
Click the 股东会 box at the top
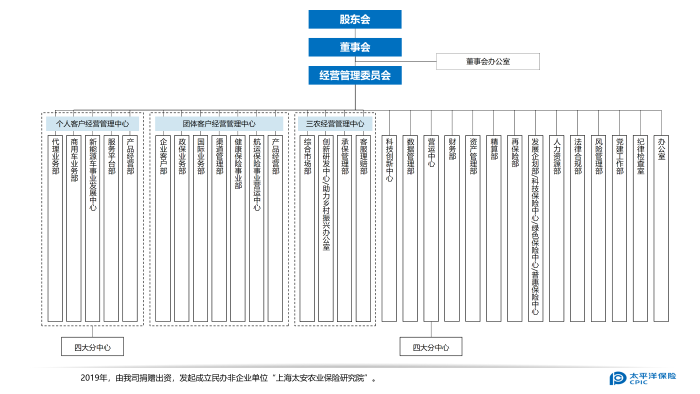[355, 19]
